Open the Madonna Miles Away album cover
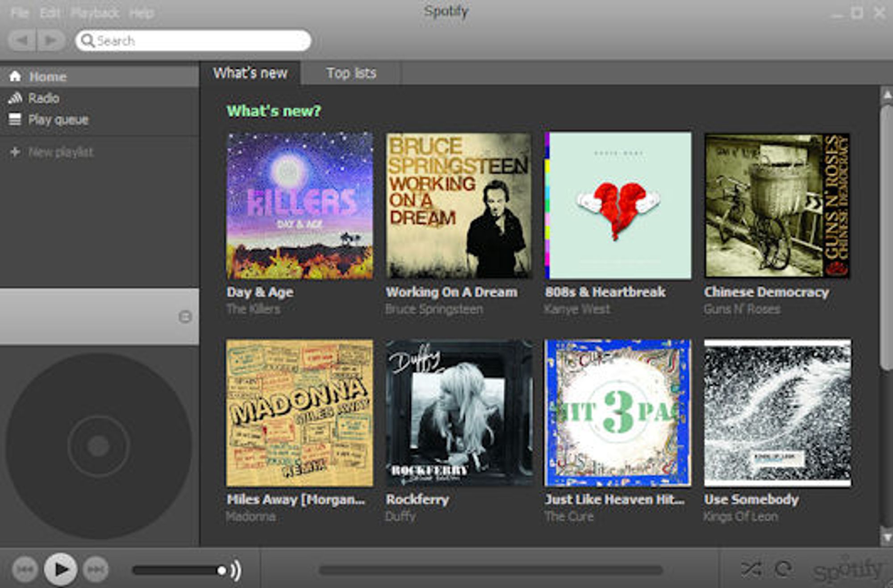The width and height of the screenshot is (893, 588). click(x=300, y=413)
